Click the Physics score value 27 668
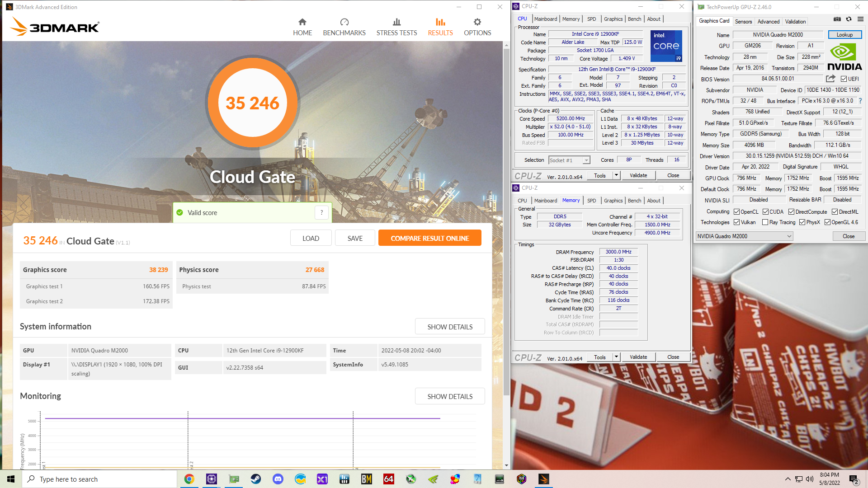The image size is (868, 488). 315,270
